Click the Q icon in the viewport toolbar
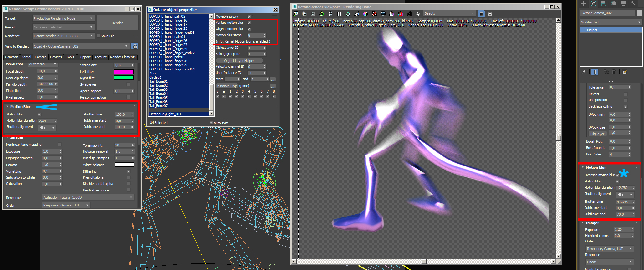 (x=313, y=14)
